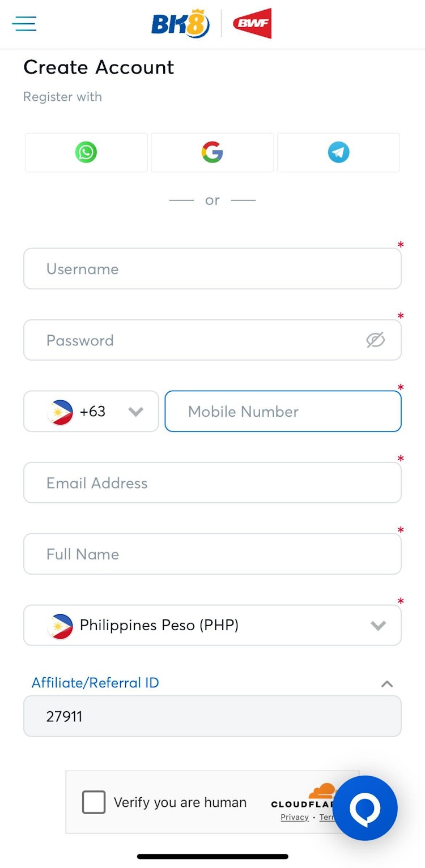The image size is (425, 868).
Task: Focus the Username field
Action: tap(212, 269)
